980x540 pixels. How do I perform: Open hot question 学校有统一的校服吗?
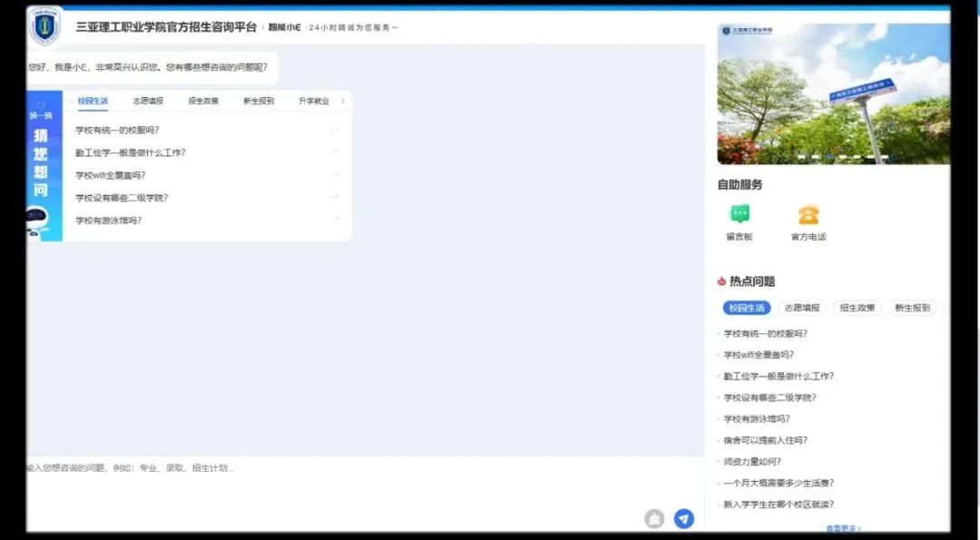766,334
